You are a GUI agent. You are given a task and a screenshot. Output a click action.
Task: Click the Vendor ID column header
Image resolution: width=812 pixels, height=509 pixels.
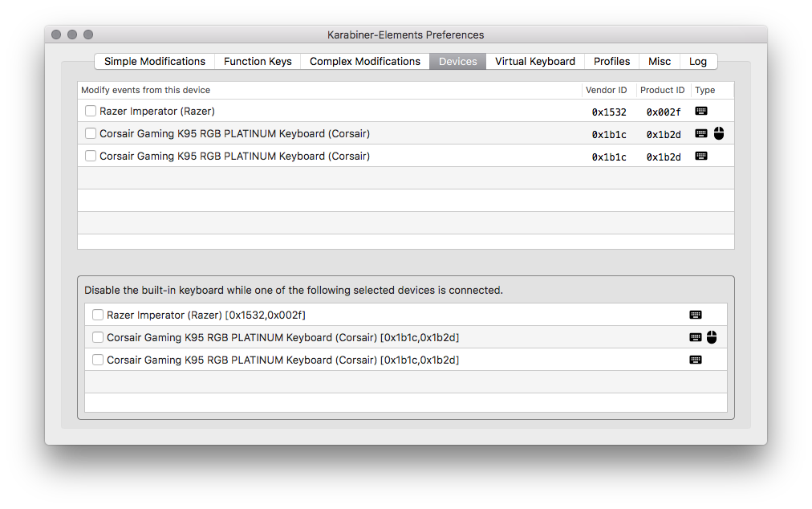click(607, 90)
